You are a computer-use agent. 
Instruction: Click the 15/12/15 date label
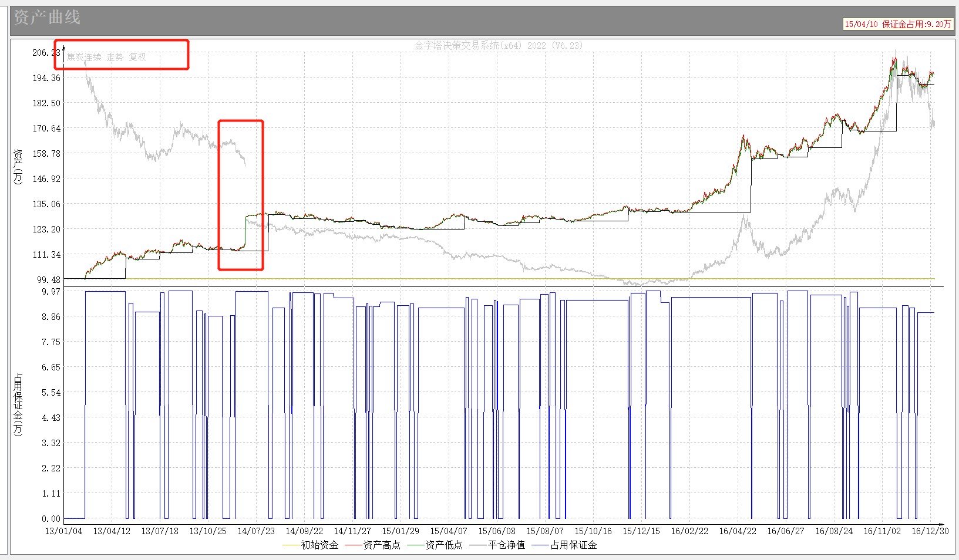point(641,531)
